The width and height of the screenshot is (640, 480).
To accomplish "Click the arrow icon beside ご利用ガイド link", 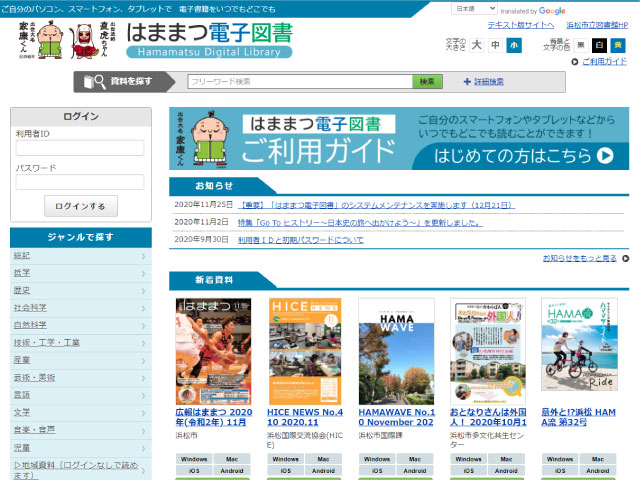I will coord(575,62).
